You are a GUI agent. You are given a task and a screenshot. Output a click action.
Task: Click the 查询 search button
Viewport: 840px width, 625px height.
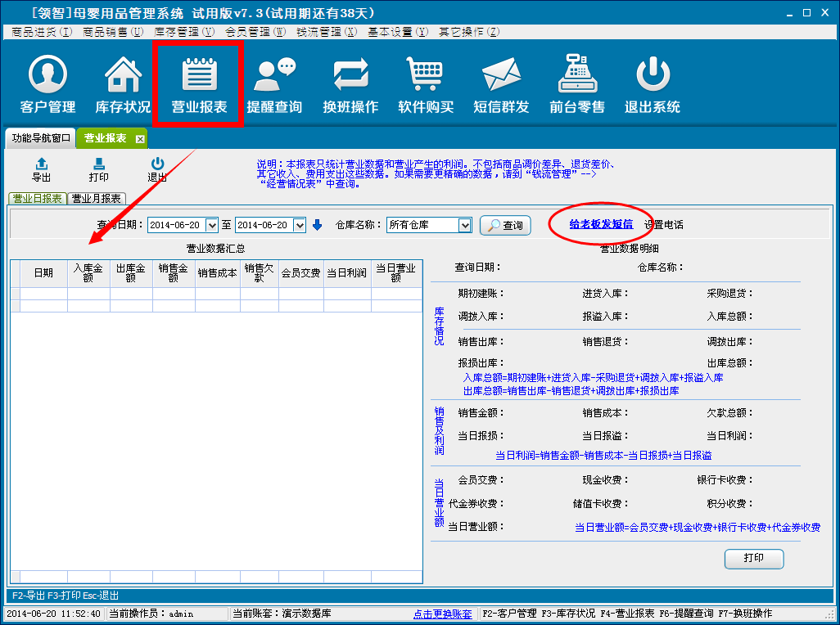505,226
